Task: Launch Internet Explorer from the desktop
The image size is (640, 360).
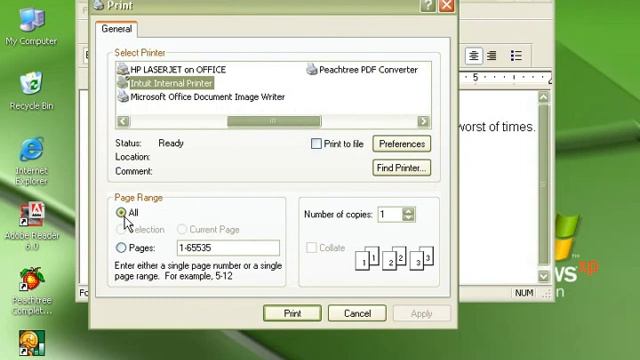Action: pyautogui.click(x=31, y=161)
